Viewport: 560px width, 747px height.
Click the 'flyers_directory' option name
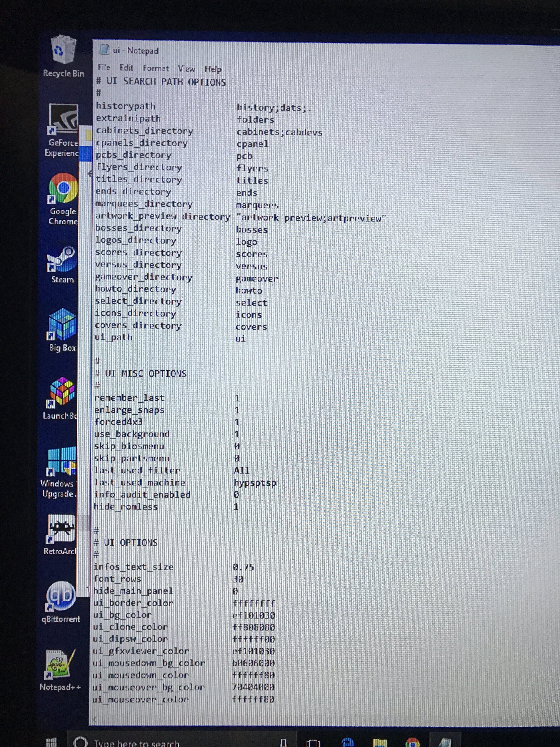pos(139,167)
